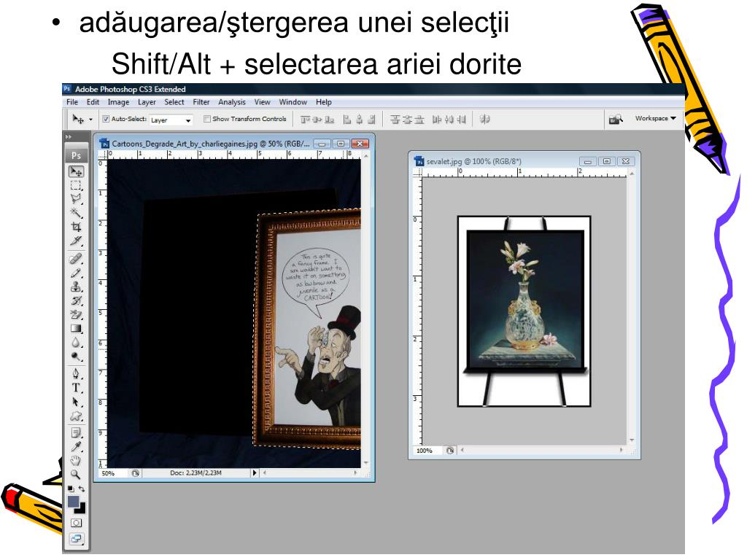Select the Rectangular Marquee tool
The height and width of the screenshot is (560, 747).
pos(76,185)
